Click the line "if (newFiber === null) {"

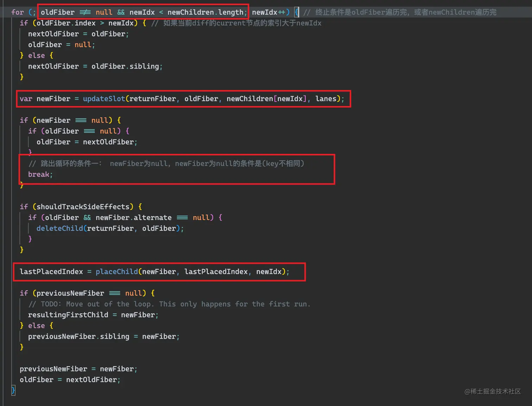click(x=70, y=120)
